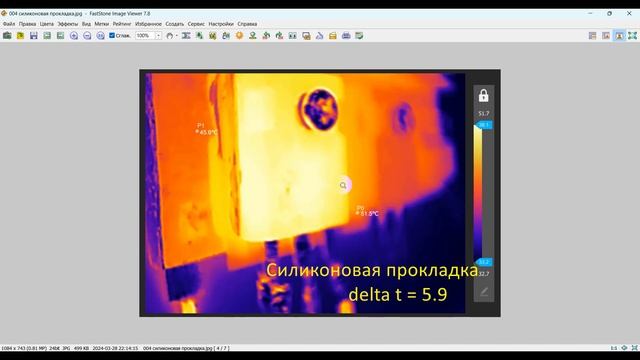Select the hand pan tool icon
Screen dimensions: 640x360
[169, 36]
